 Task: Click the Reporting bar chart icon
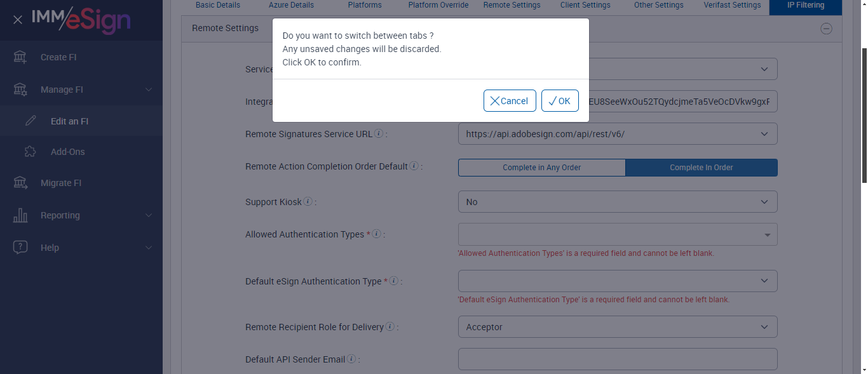click(20, 215)
